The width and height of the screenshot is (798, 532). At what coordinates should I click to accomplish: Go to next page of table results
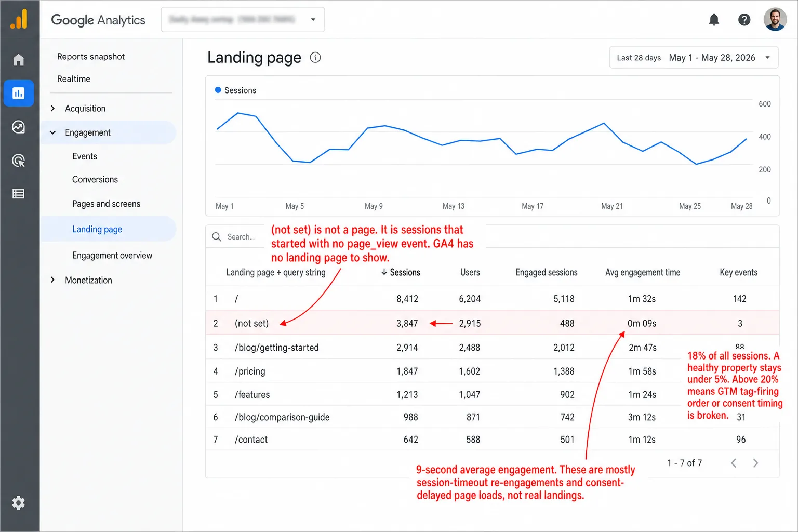click(x=755, y=463)
